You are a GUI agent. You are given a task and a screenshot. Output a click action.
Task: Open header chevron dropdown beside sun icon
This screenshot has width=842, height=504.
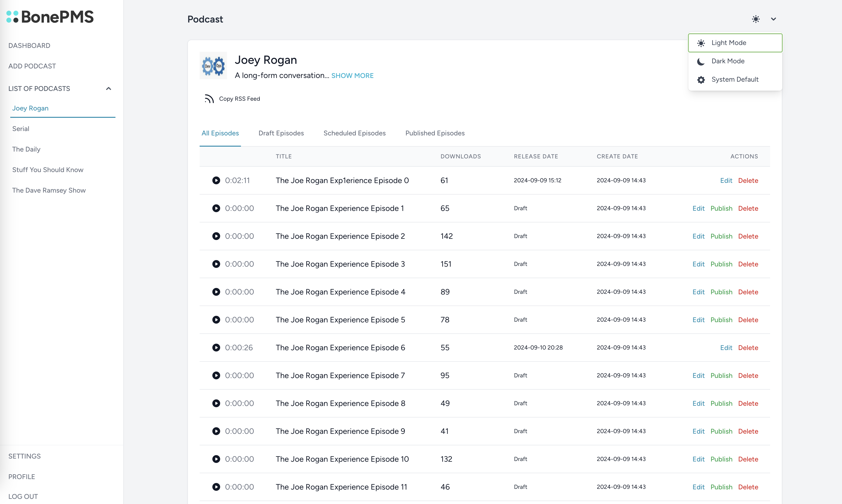click(x=773, y=19)
